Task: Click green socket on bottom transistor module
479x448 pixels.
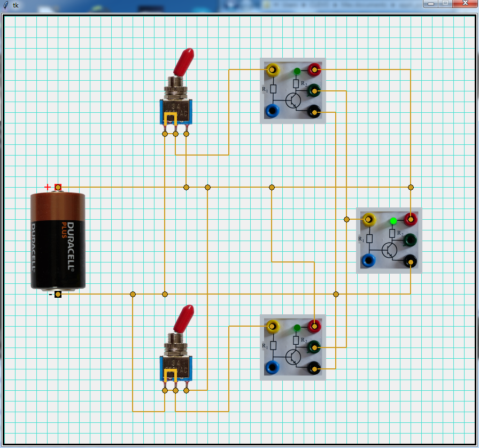Action: point(314,347)
